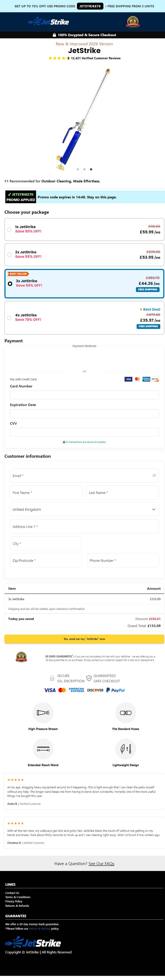Click the large Discover logo
Image resolution: width=165 pixels, height=980 pixels.
(x=95, y=690)
